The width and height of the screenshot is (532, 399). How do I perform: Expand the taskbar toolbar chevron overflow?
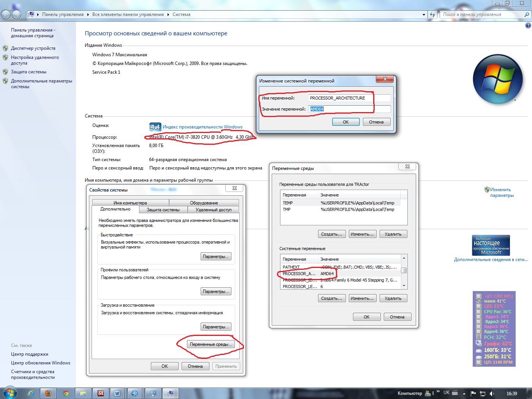pyautogui.click(x=438, y=391)
